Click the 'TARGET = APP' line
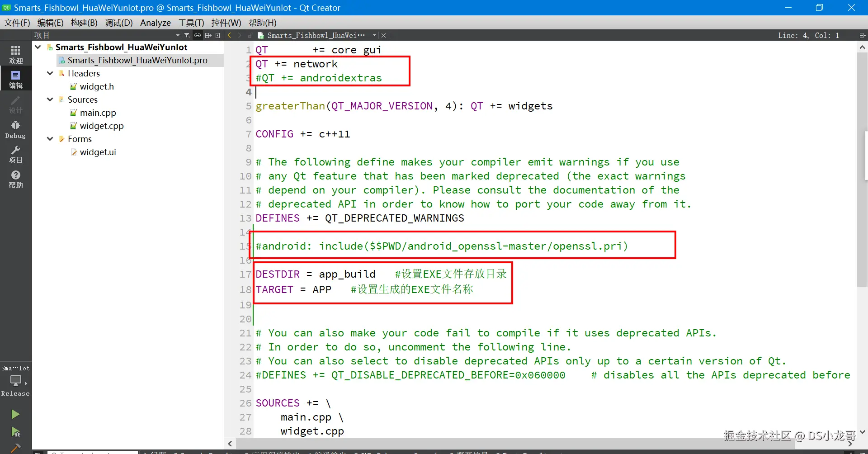This screenshot has width=868, height=454. 364,289
